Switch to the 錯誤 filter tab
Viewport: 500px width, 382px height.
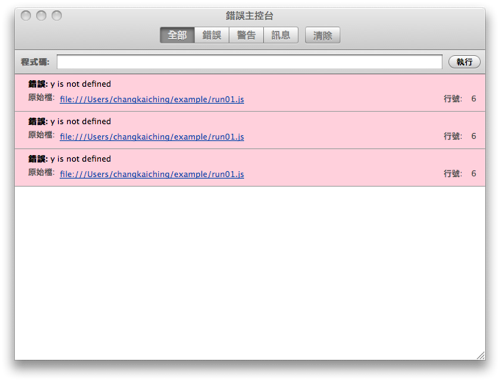pyautogui.click(x=212, y=35)
